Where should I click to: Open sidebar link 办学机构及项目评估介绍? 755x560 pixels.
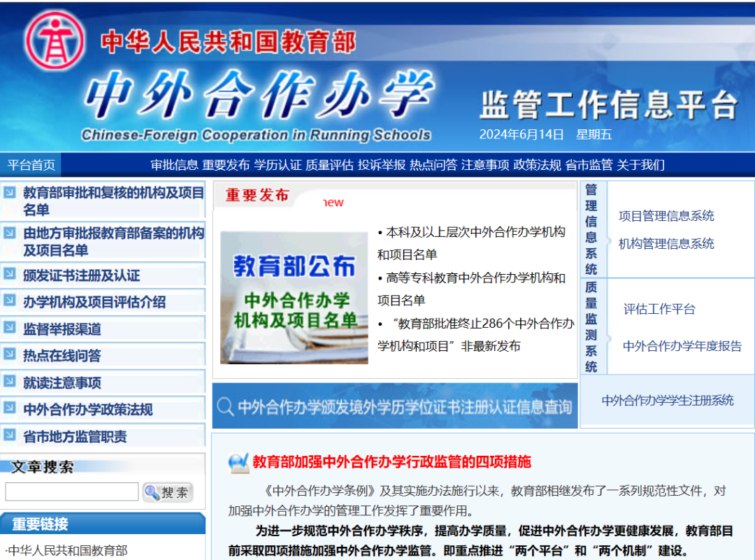pyautogui.click(x=94, y=302)
